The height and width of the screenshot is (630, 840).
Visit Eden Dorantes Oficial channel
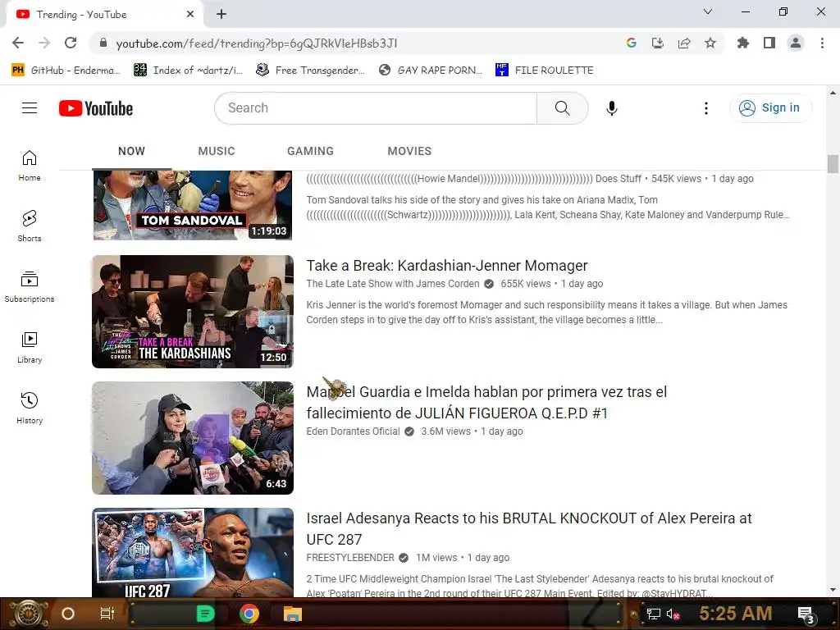coord(353,431)
